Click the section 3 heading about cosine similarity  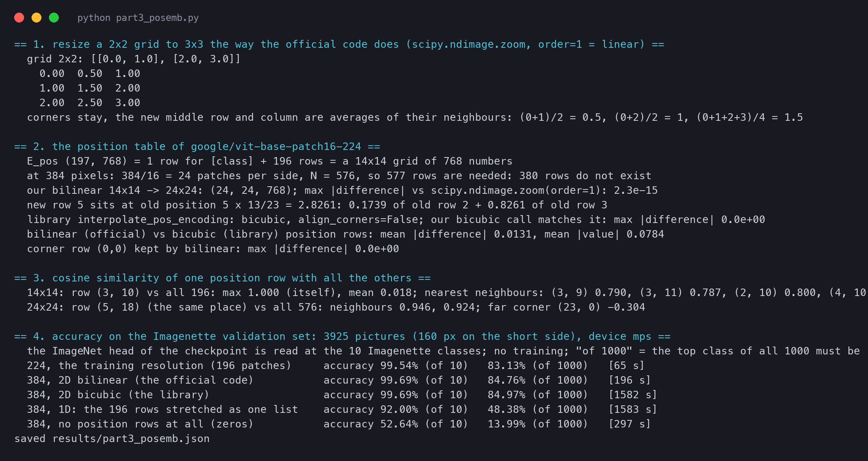223,278
